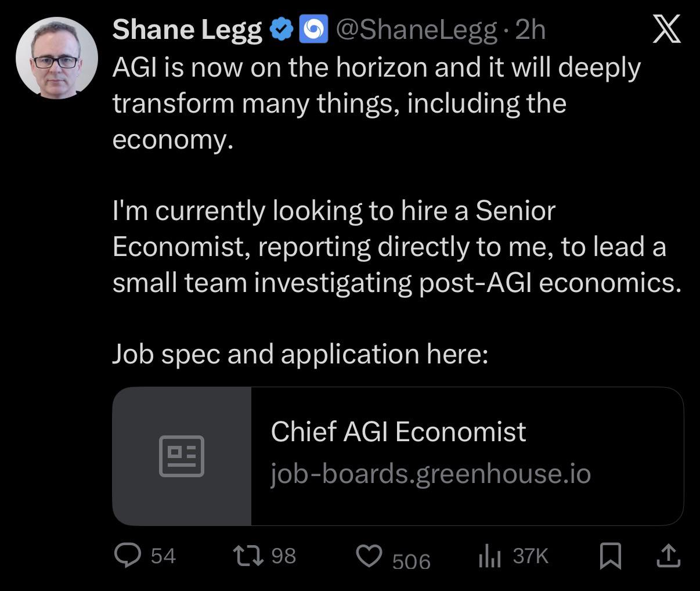700x591 pixels.
Task: Click the reply speech bubble icon
Action: (x=128, y=556)
